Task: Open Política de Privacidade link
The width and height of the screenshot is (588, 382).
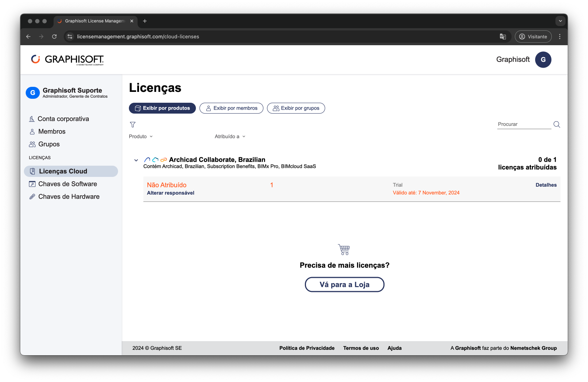Action: click(x=307, y=348)
